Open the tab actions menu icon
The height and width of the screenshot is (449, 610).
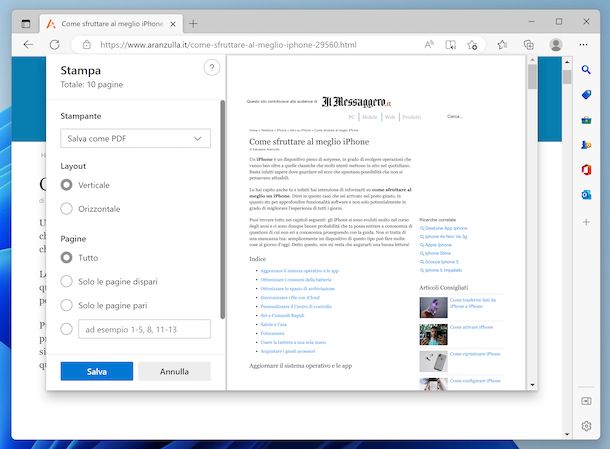click(26, 24)
